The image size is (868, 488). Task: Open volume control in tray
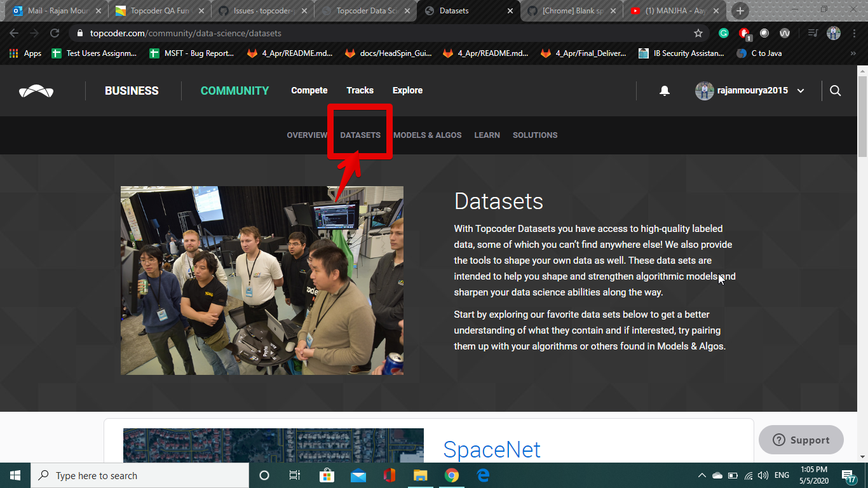click(763, 475)
